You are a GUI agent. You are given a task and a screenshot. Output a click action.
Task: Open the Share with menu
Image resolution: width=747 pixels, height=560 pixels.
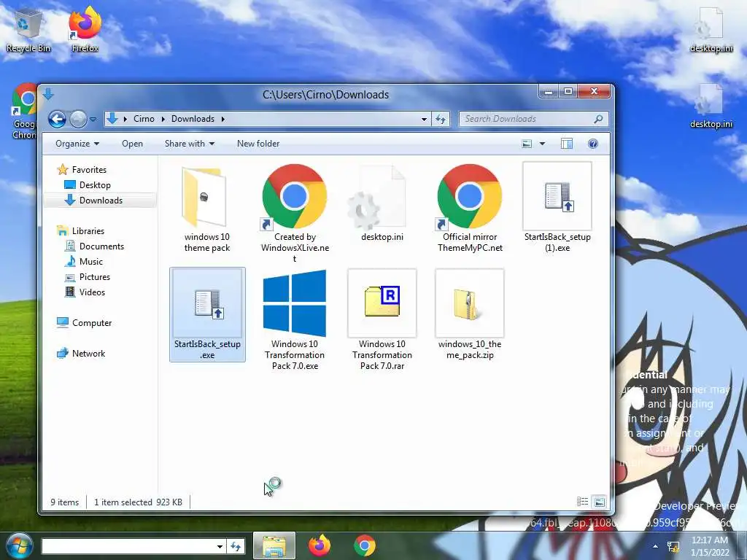coord(189,144)
